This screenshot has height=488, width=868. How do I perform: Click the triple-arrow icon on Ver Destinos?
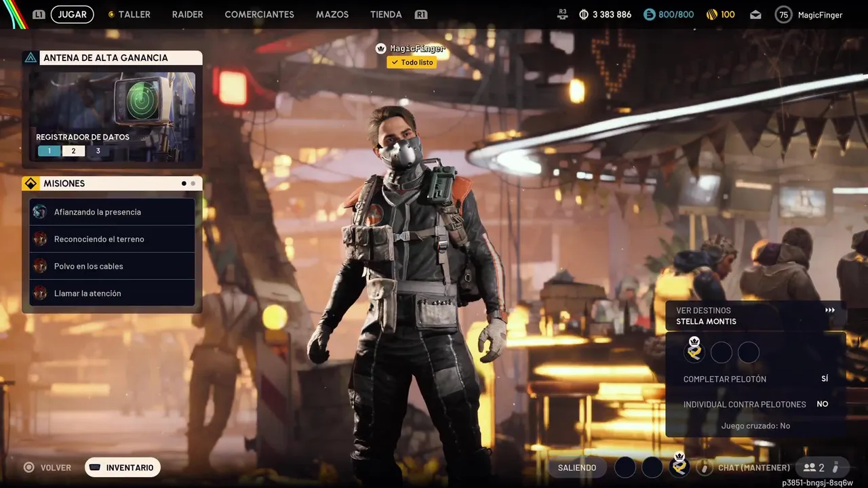click(x=830, y=310)
